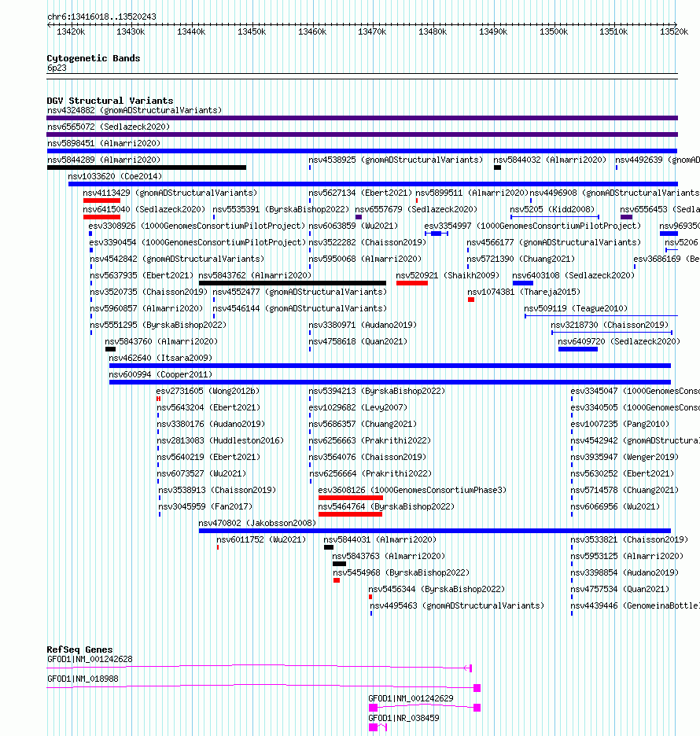This screenshot has height=736, width=700.
Task: Click nsv5844032 (Almarri2020) label
Action: tap(550, 160)
